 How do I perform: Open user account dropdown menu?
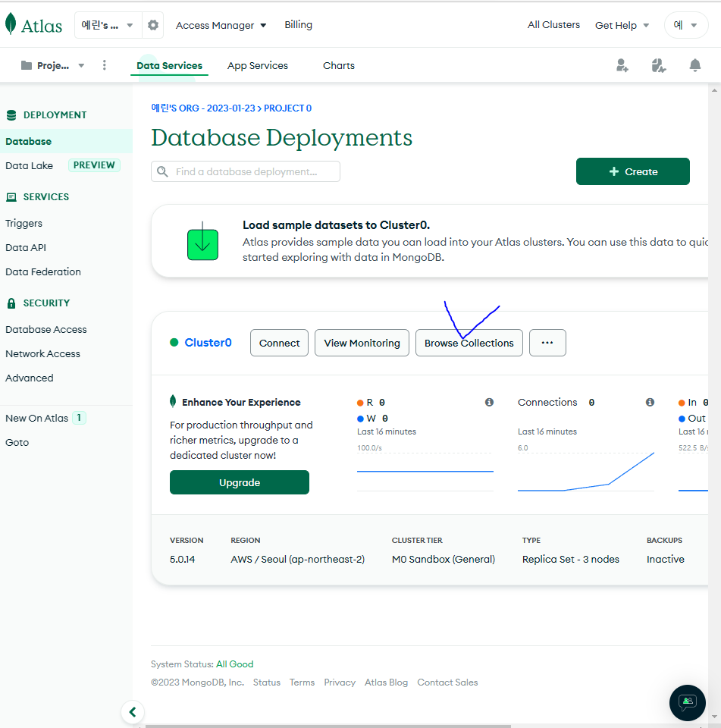click(x=685, y=25)
